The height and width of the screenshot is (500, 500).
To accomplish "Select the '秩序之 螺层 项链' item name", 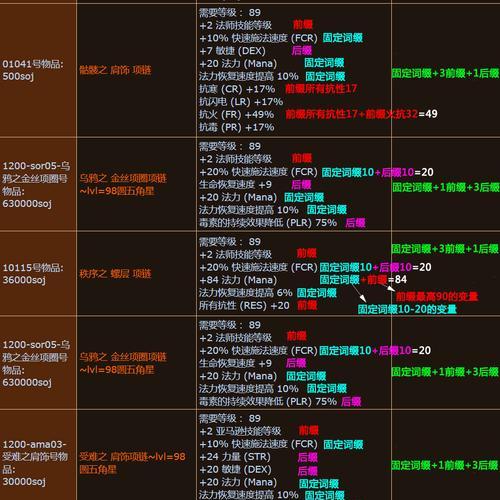I will [115, 274].
